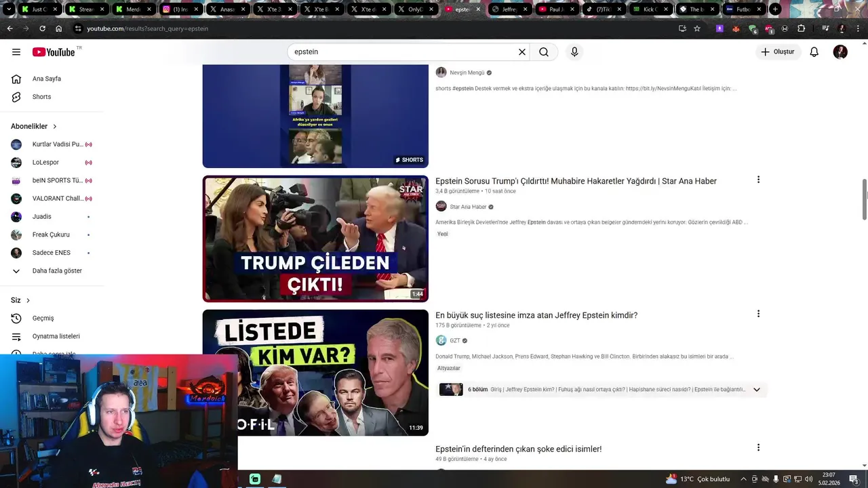Click the YouTube logo
868x488 pixels.
coord(54,52)
